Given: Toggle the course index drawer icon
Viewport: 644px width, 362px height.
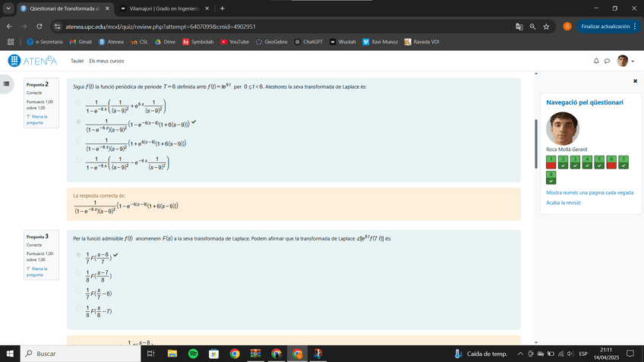Looking at the screenshot, I should [8, 84].
